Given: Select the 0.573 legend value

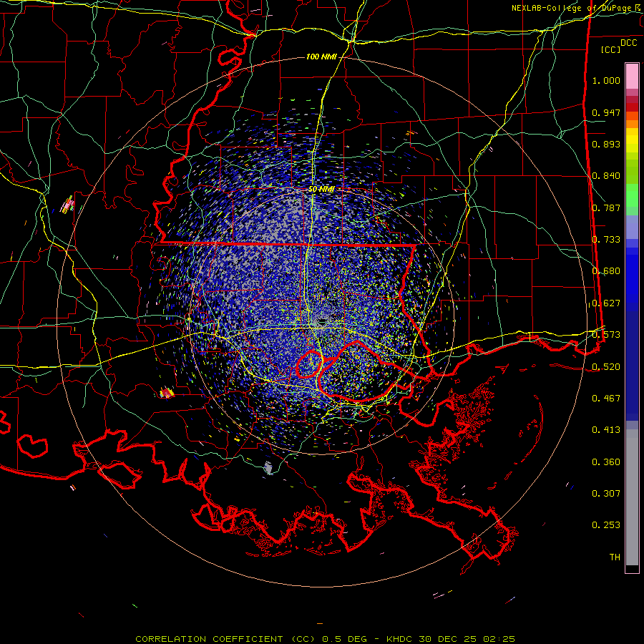Looking at the screenshot, I should pyautogui.click(x=606, y=335).
